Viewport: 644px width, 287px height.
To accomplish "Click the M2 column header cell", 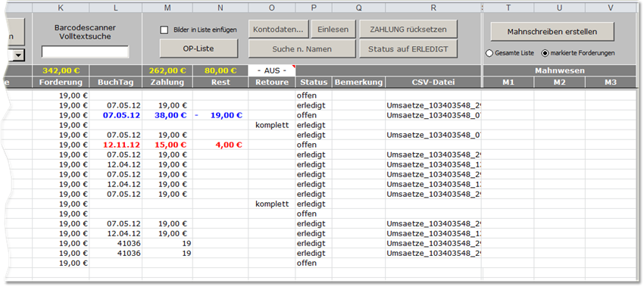I will [559, 82].
